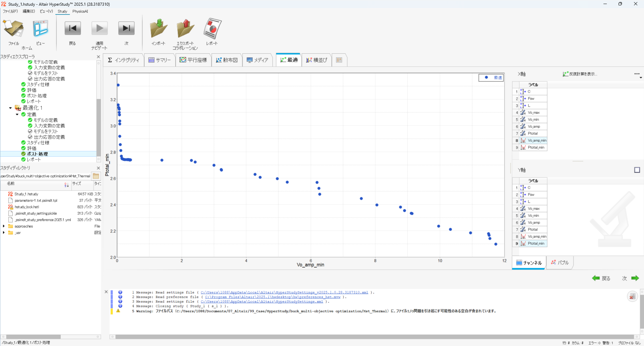Open the last unlabeled grid tab icon
644x346 pixels.
pos(339,60)
